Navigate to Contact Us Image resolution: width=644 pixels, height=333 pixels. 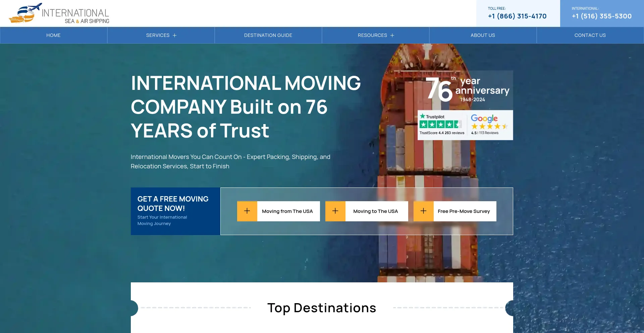(x=590, y=35)
